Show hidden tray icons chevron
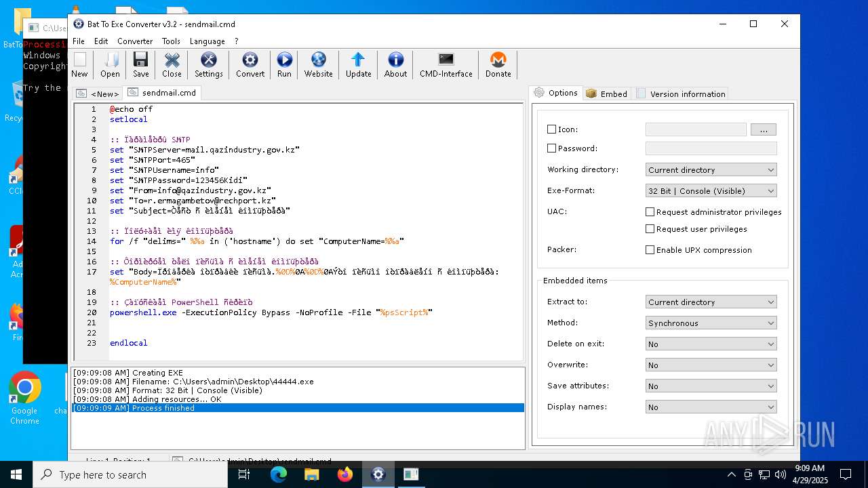 (x=731, y=474)
